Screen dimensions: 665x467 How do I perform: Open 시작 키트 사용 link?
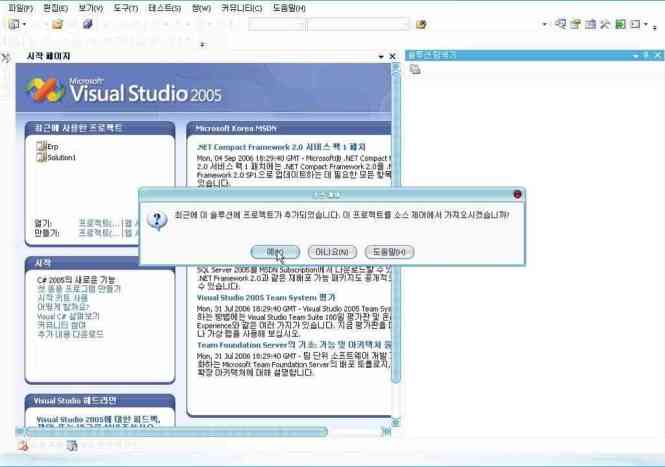pyautogui.click(x=62, y=298)
